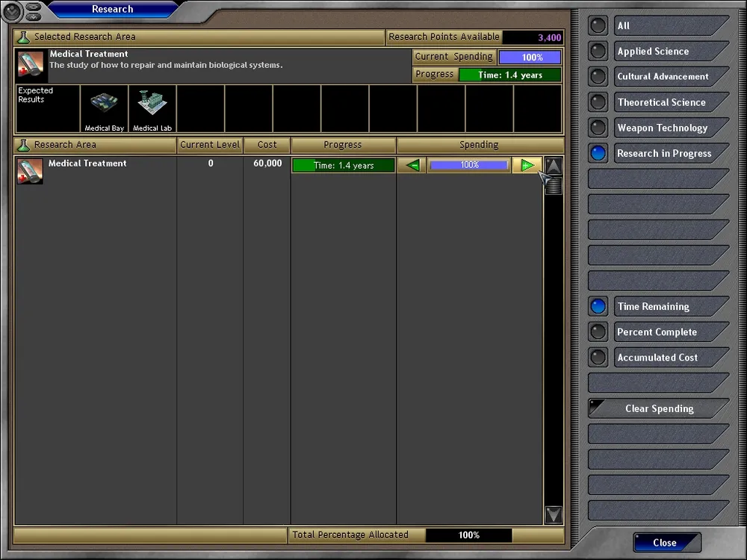
Task: Click the Clear Spending button
Action: (x=659, y=408)
